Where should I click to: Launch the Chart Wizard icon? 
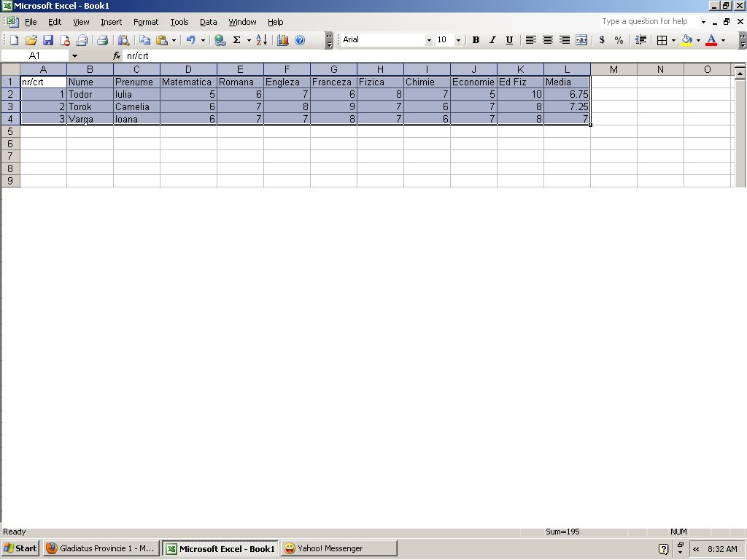click(283, 40)
